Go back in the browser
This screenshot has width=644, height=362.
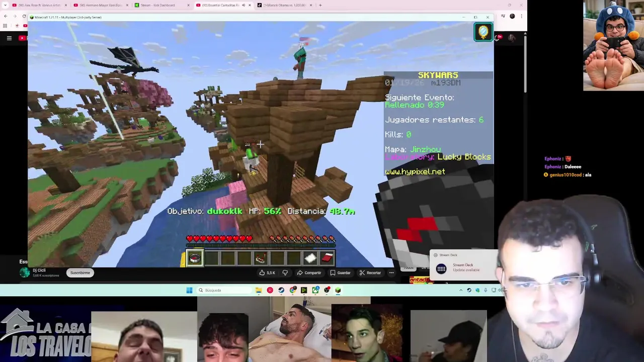point(6,16)
